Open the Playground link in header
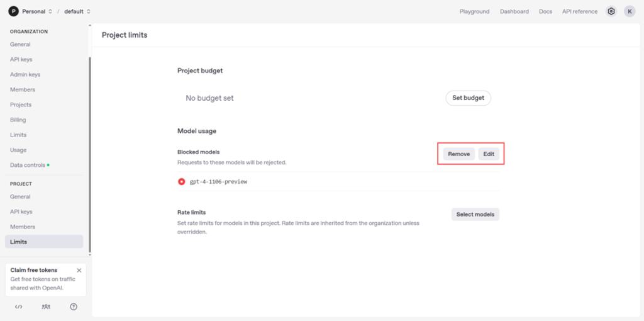Screen dimensions: 644x321 [x=474, y=11]
